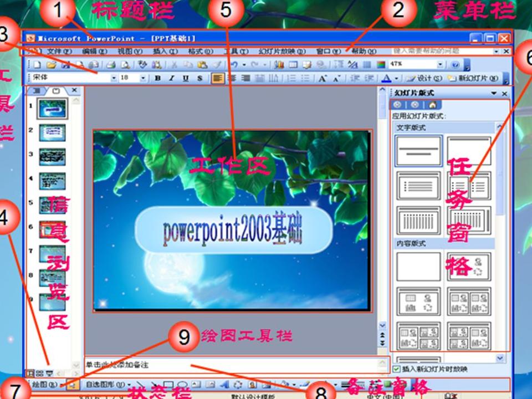Image resolution: width=532 pixels, height=399 pixels.
Task: Click the task pane Home icon
Action: (432, 105)
